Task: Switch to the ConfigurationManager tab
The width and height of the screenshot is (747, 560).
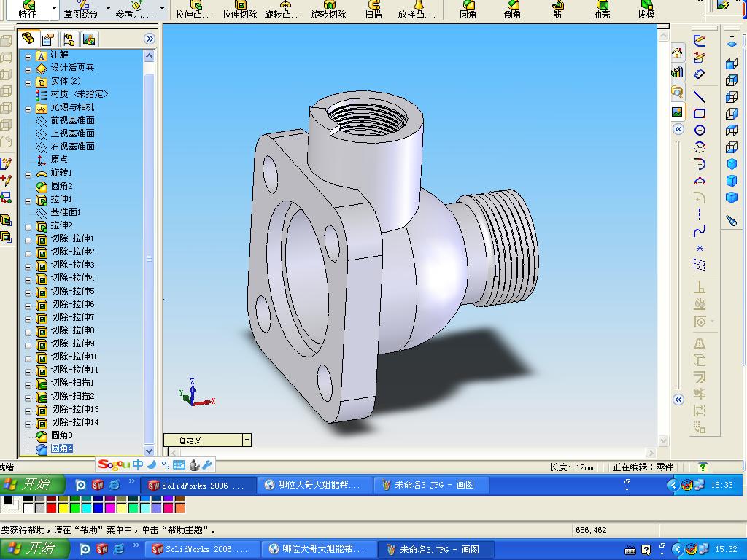Action: [x=68, y=39]
